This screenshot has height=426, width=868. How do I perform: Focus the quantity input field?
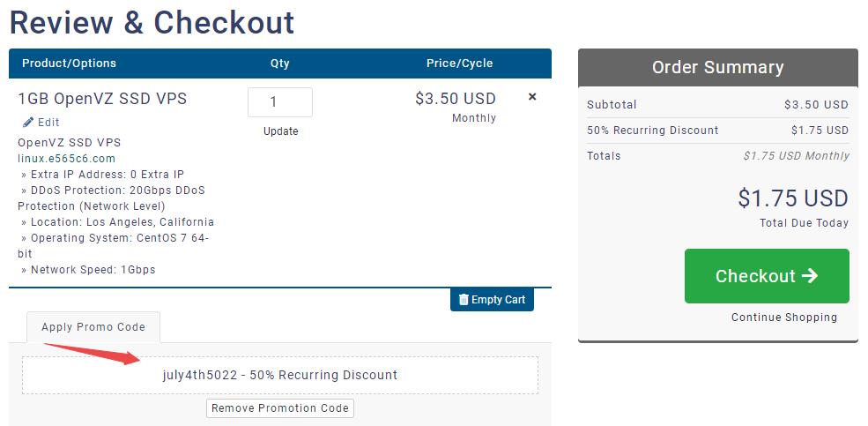tap(280, 102)
